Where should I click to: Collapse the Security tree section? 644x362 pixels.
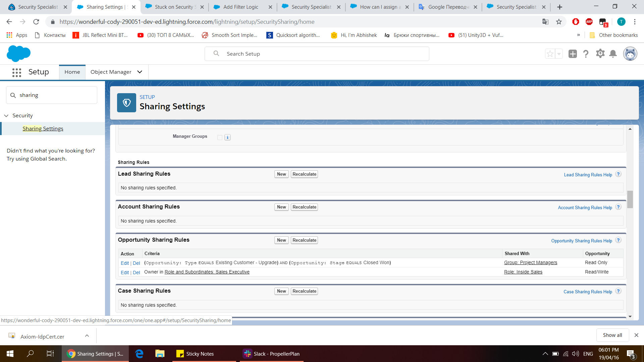pos(6,116)
